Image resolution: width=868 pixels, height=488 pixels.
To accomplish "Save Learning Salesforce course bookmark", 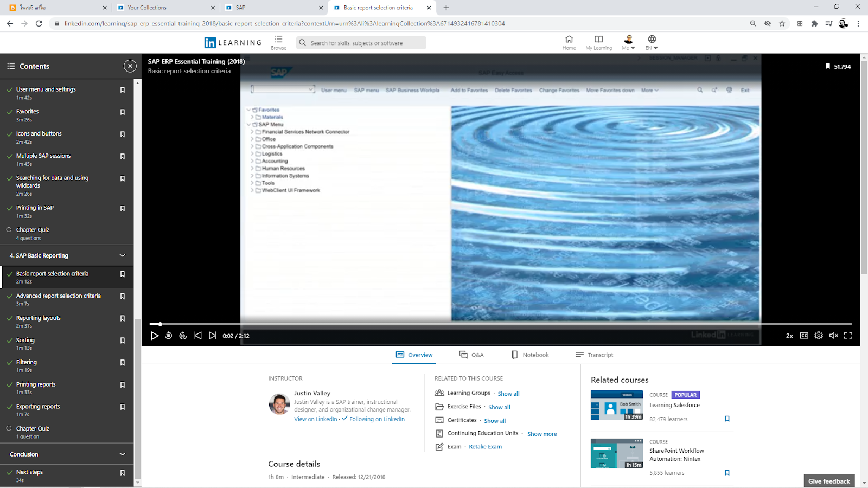I will tap(727, 419).
